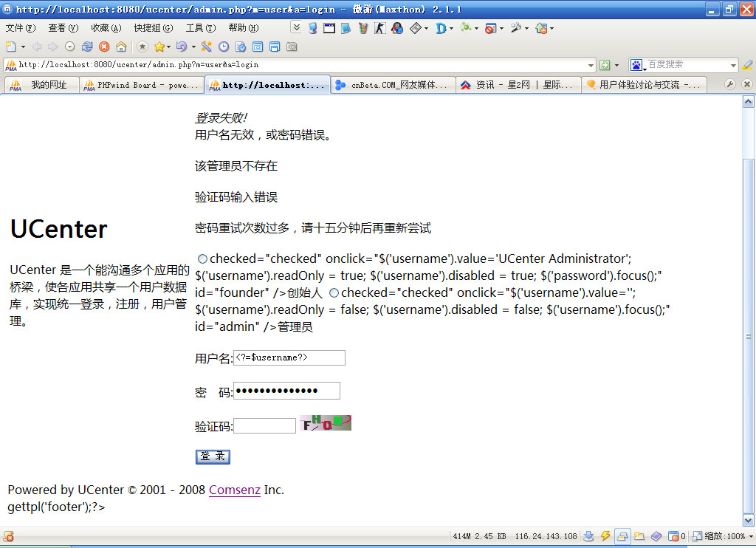Click the undo closed tab icon
This screenshot has height=548, width=756.
tap(182, 47)
